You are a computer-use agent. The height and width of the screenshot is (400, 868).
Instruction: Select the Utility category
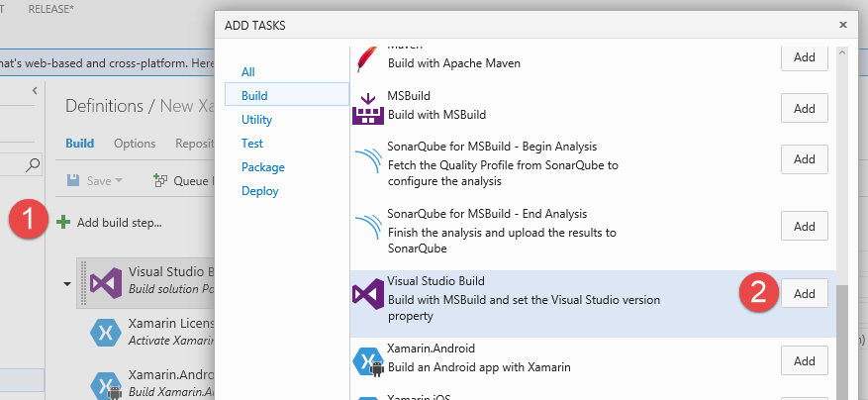coord(257,120)
